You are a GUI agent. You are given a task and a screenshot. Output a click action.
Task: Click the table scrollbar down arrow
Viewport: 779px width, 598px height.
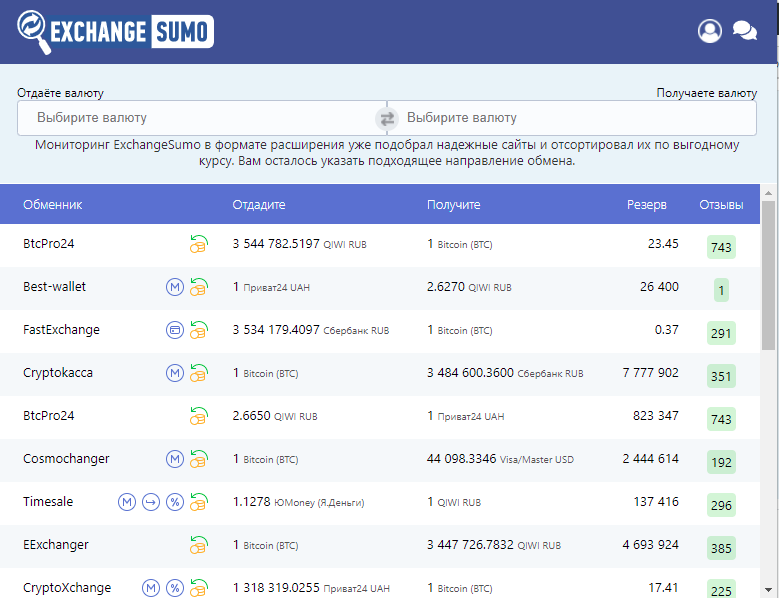pyautogui.click(x=768, y=591)
